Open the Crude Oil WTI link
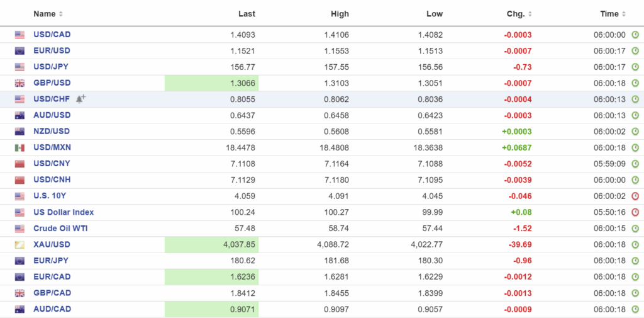 60,228
